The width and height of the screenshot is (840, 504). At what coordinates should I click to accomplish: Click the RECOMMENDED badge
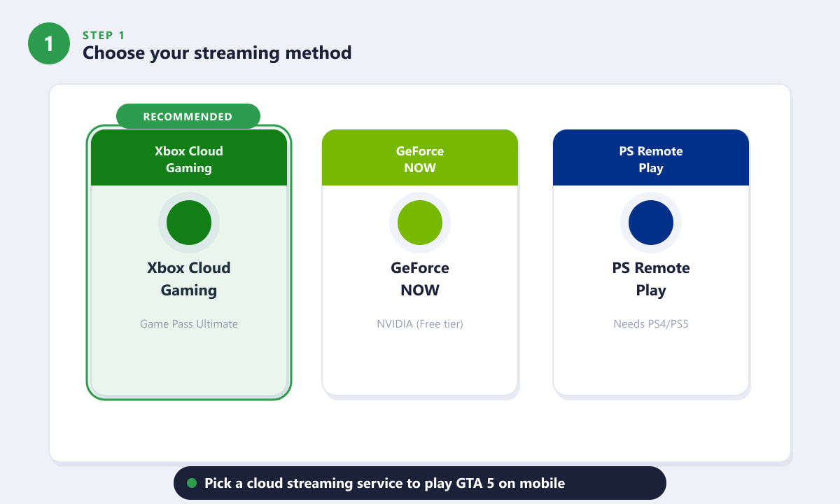coord(188,116)
